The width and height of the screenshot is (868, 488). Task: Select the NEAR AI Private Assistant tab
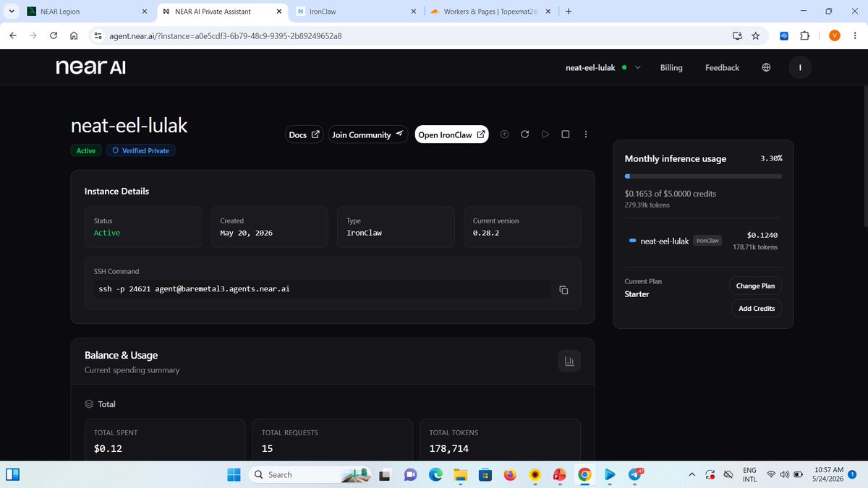click(221, 12)
